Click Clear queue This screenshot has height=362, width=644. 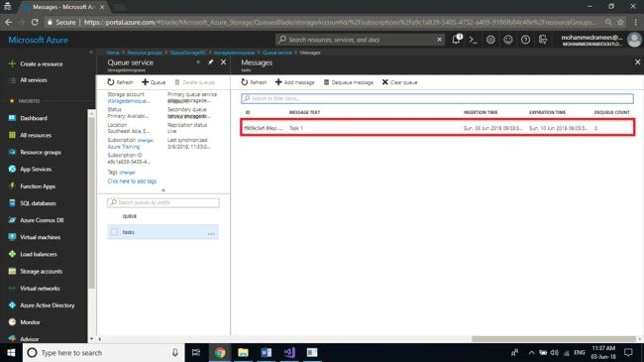(x=399, y=82)
